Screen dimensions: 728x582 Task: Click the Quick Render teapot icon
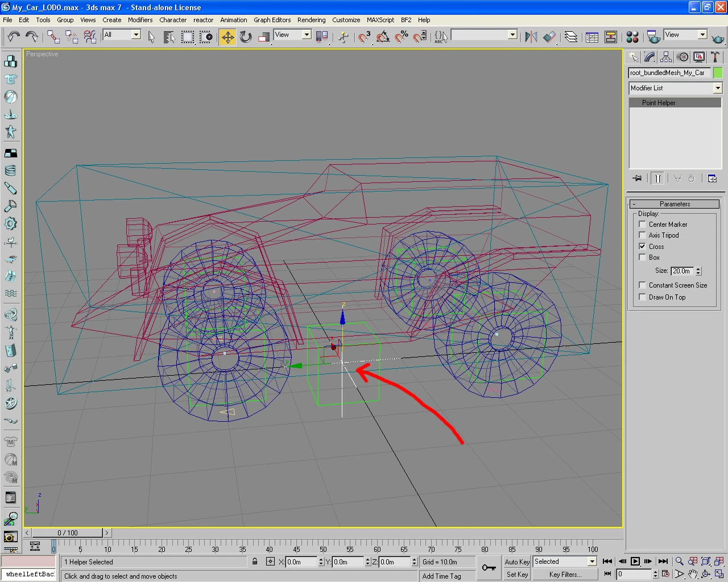[718, 39]
